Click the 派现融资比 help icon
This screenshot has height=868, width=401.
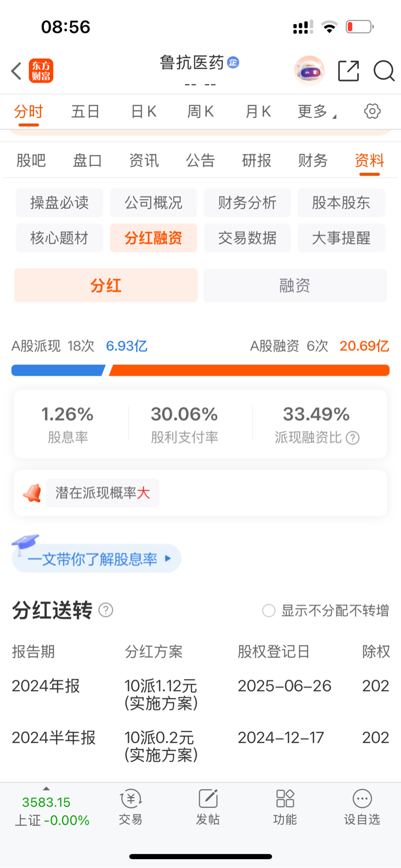(x=353, y=437)
